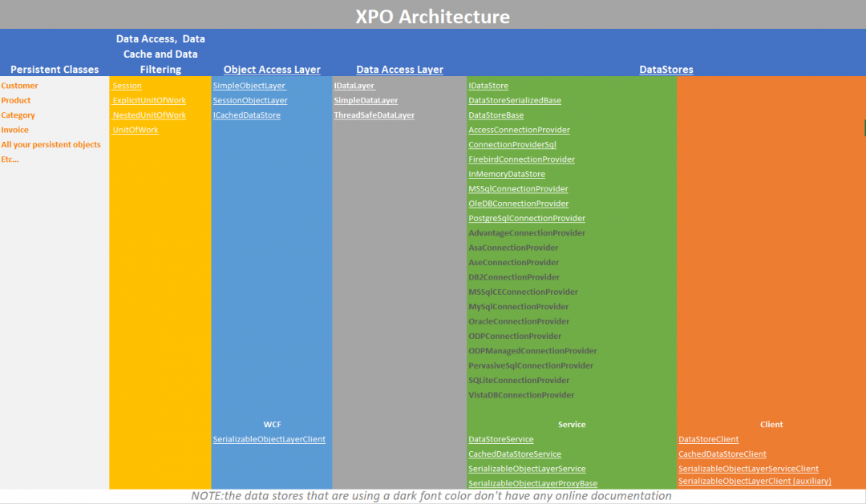Click the DataStoreService link
Viewport: 866px width, 504px height.
(501, 438)
